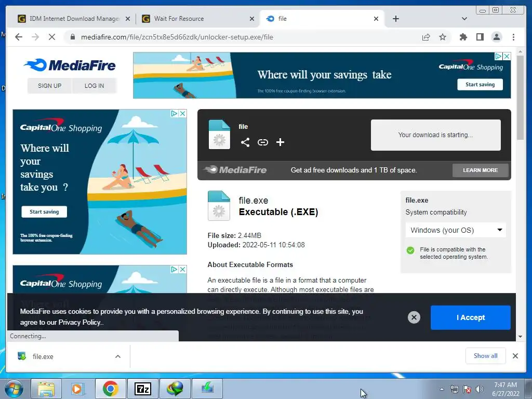Click the LEARN MORE button
This screenshot has width=532, height=399.
pyautogui.click(x=481, y=170)
